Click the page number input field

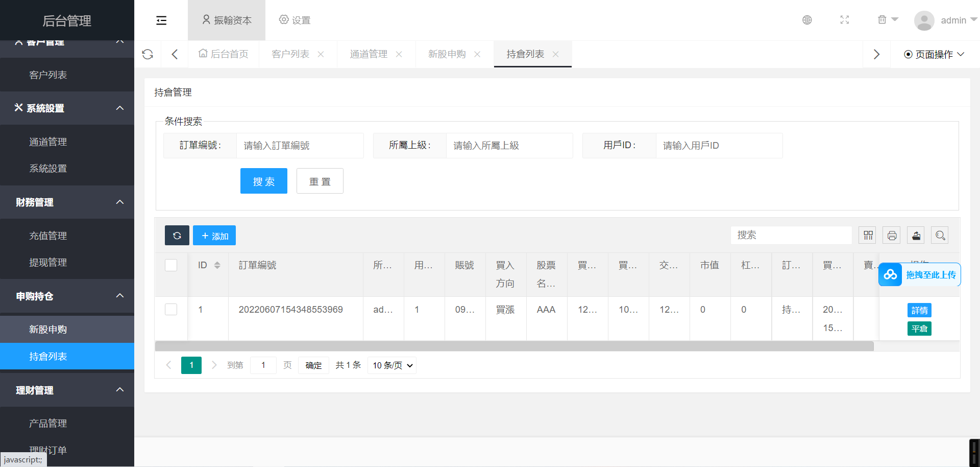[263, 365]
